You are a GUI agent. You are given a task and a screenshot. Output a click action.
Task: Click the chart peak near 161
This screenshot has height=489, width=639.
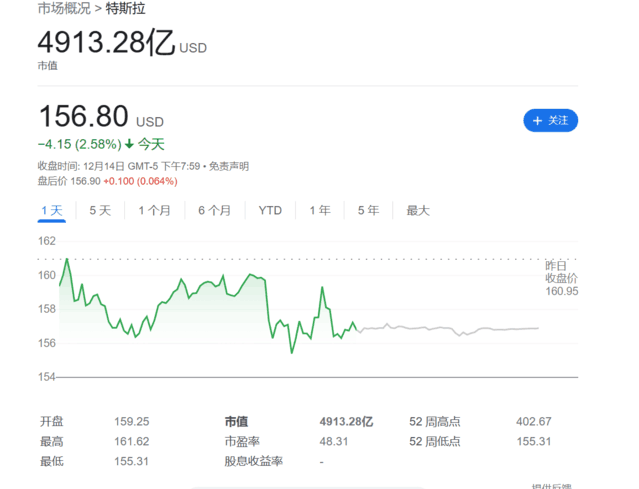click(67, 259)
